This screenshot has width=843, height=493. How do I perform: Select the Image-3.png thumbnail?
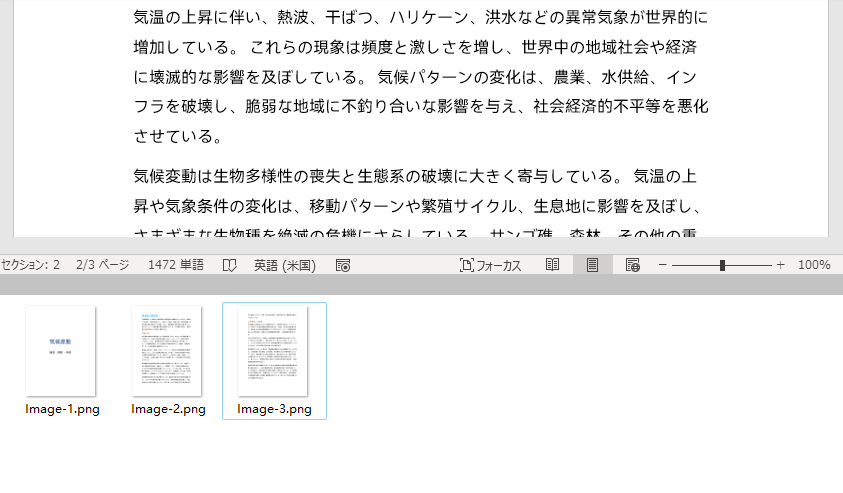tap(273, 351)
